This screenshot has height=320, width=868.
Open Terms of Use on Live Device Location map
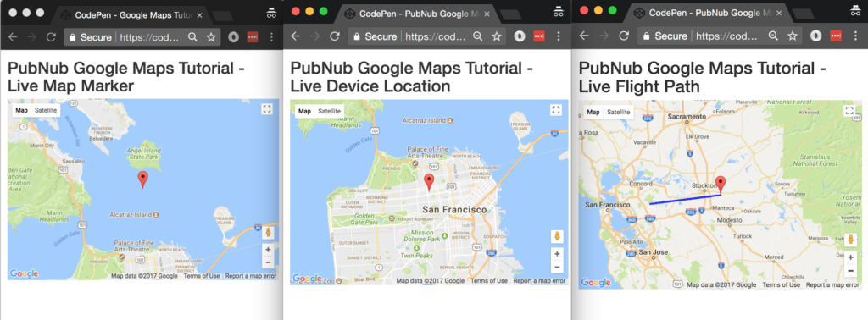pos(489,281)
